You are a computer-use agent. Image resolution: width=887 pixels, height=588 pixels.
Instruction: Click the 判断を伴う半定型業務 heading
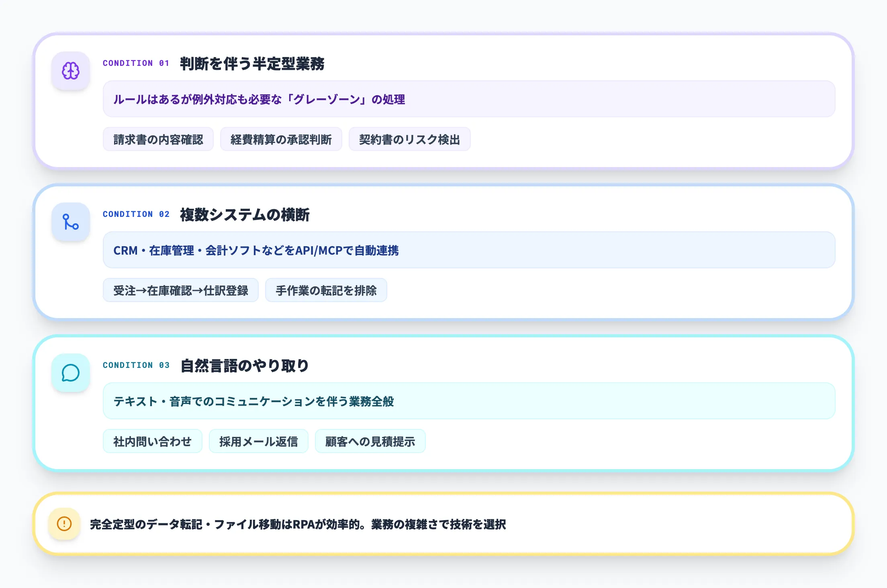pos(254,63)
